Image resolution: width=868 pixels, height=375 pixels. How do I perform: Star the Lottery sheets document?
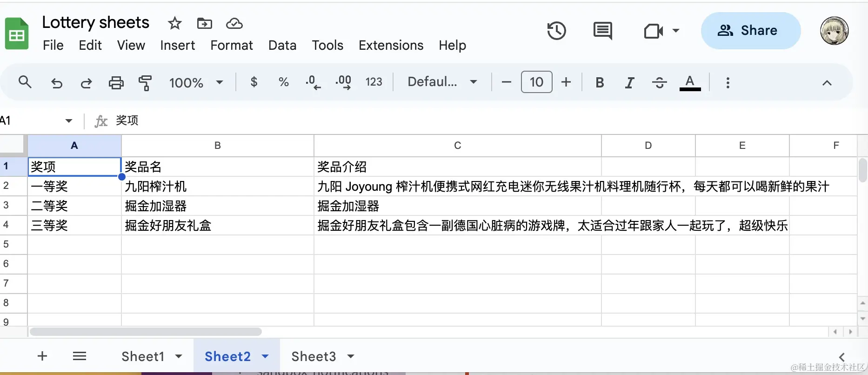coord(175,23)
